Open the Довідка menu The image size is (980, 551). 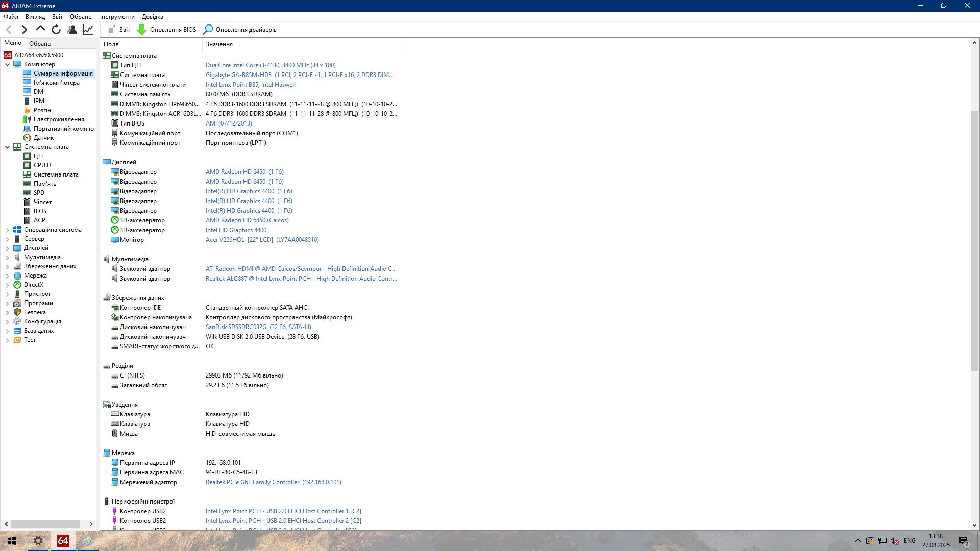point(153,17)
